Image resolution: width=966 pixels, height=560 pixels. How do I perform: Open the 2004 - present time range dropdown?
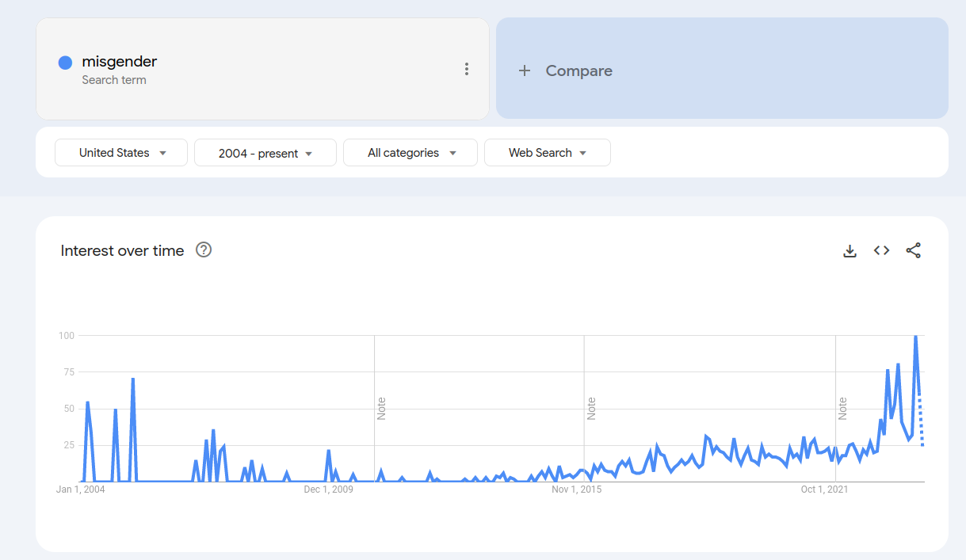coord(265,153)
